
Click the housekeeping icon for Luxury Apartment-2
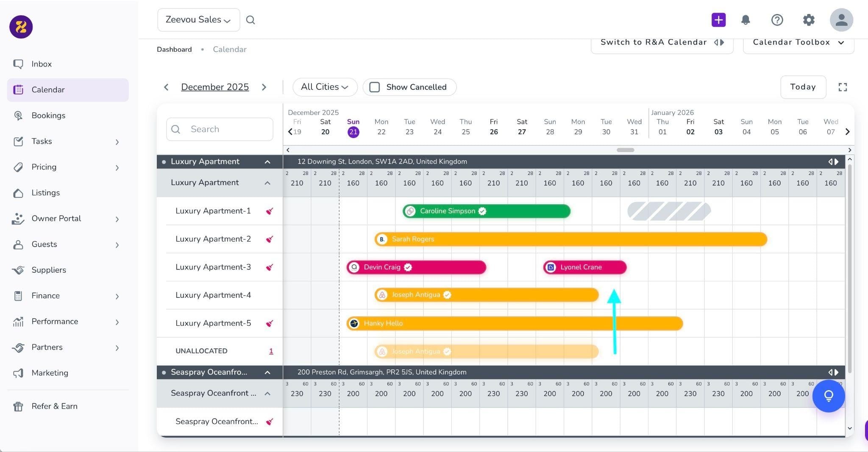pos(269,239)
